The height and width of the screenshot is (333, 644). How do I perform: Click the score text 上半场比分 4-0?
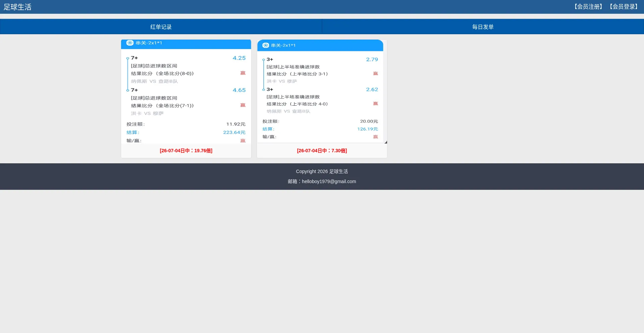(309, 104)
